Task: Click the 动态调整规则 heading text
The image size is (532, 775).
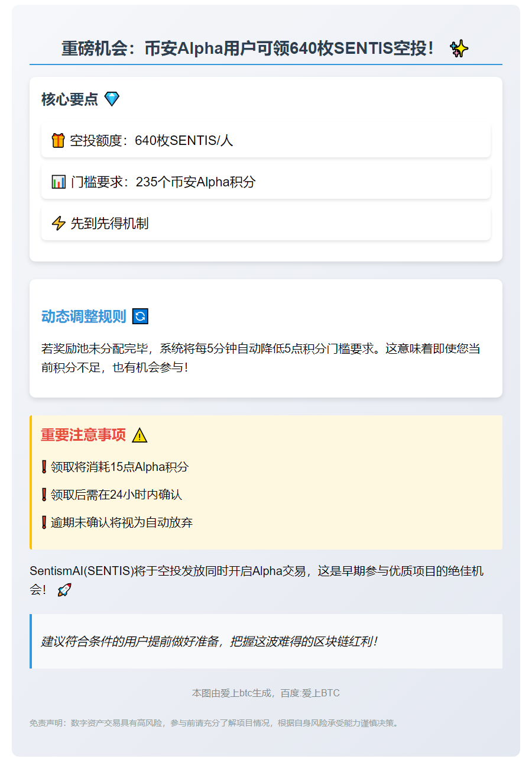Action: [x=85, y=316]
